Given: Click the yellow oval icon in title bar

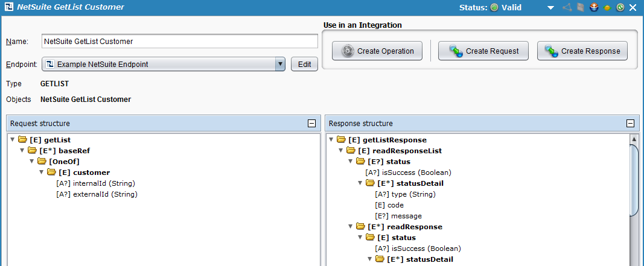Looking at the screenshot, I should pyautogui.click(x=606, y=8).
